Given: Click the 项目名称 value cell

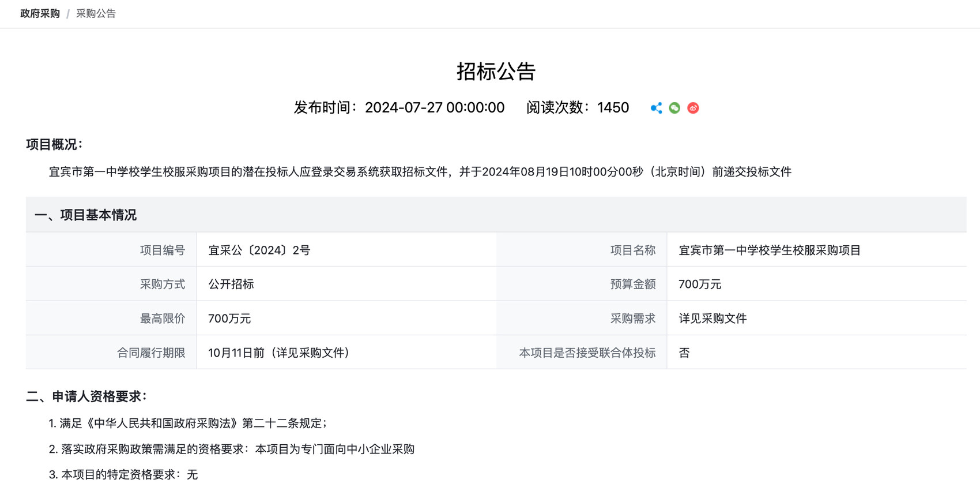Looking at the screenshot, I should (816, 250).
